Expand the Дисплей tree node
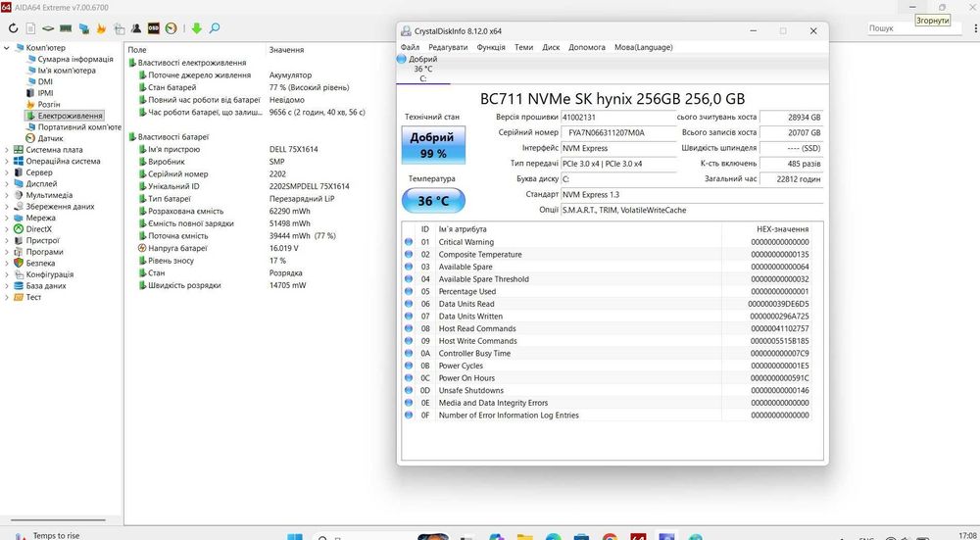Viewport: 980px width, 540px height. point(6,183)
